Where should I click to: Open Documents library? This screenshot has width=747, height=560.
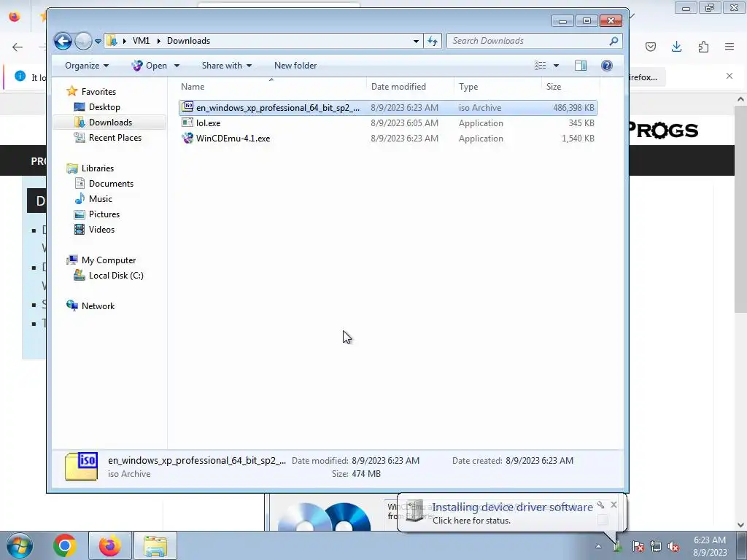[111, 183]
